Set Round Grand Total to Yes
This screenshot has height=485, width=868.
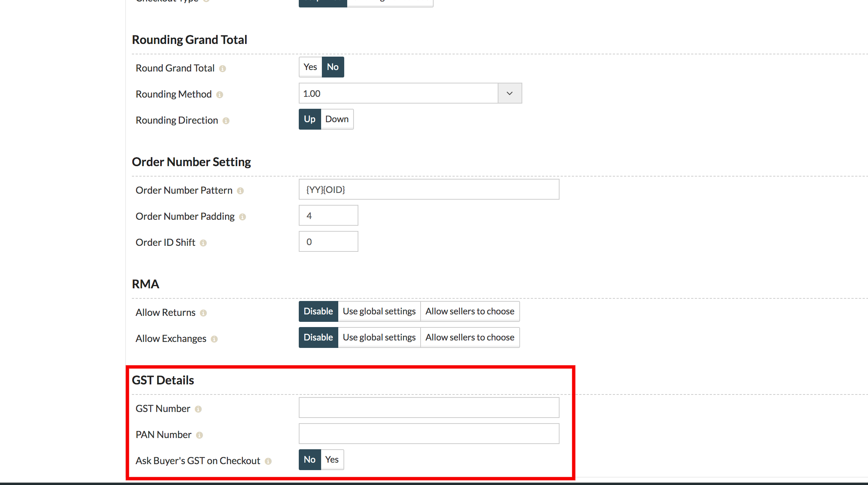[310, 67]
